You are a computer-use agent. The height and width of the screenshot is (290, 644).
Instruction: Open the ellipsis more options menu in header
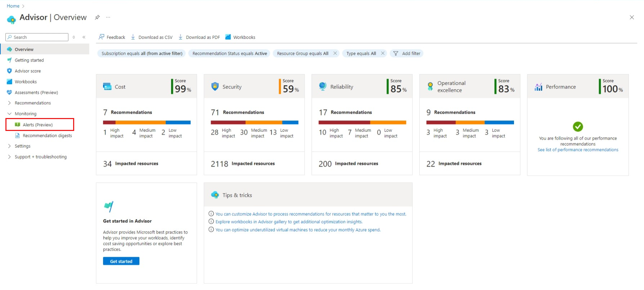pos(108,17)
